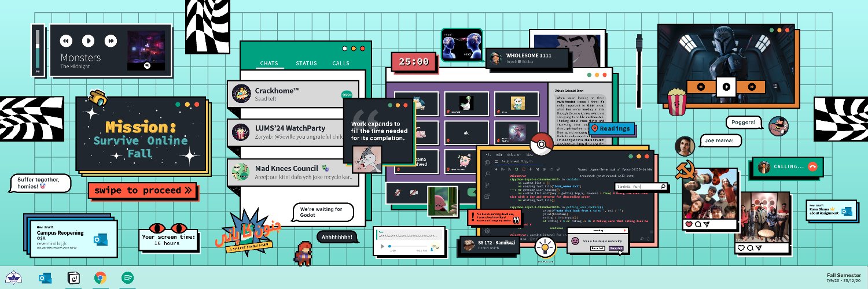Play the voice message audio
This screenshot has height=289, width=868.
[x=381, y=246]
